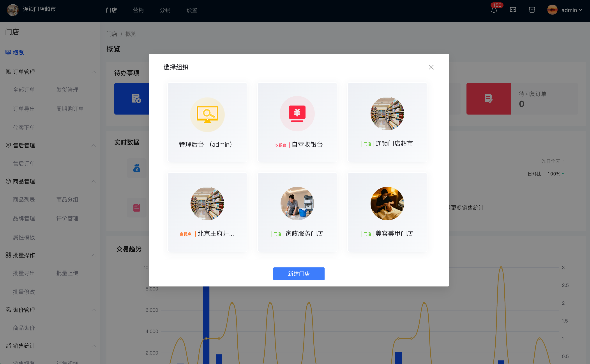This screenshot has width=590, height=364.
Task: Click the red 待回复订单 note icon tile
Action: click(x=488, y=99)
